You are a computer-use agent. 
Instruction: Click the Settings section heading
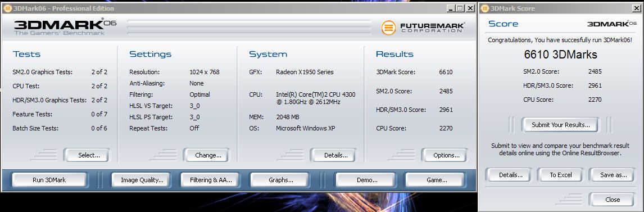(150, 54)
